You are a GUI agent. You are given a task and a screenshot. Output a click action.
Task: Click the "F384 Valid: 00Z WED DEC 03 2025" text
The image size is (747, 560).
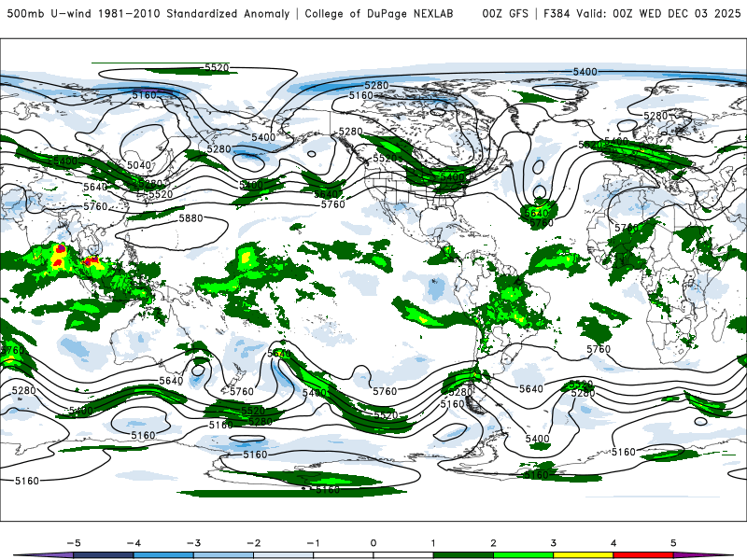coord(641,14)
